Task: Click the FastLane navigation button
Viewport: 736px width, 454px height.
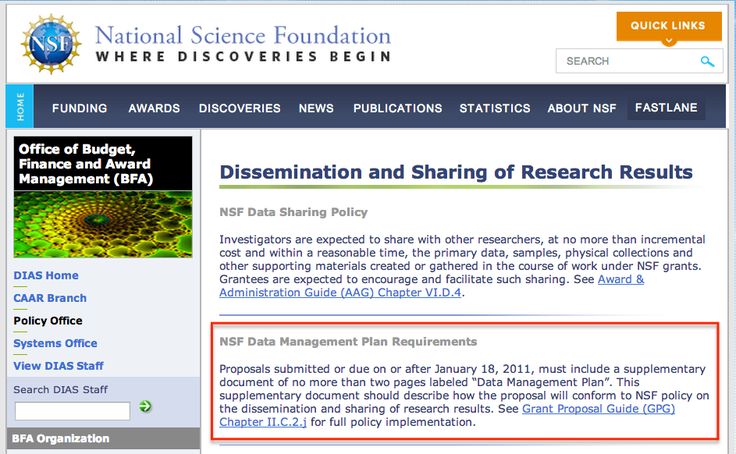Action: (666, 108)
